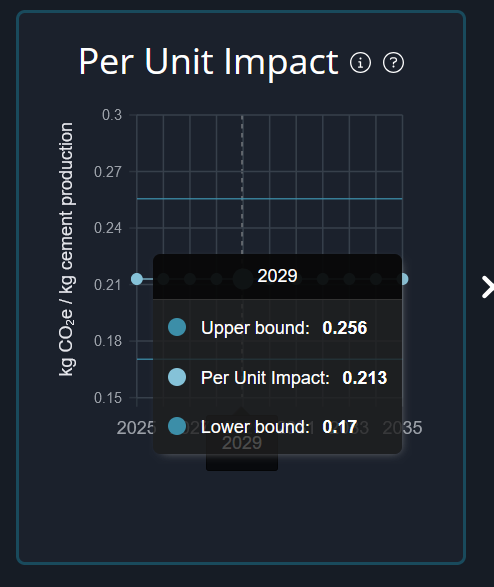Screen dimensions: 494x587
Task: Select the 2025 data point on the line
Action: coord(137,279)
